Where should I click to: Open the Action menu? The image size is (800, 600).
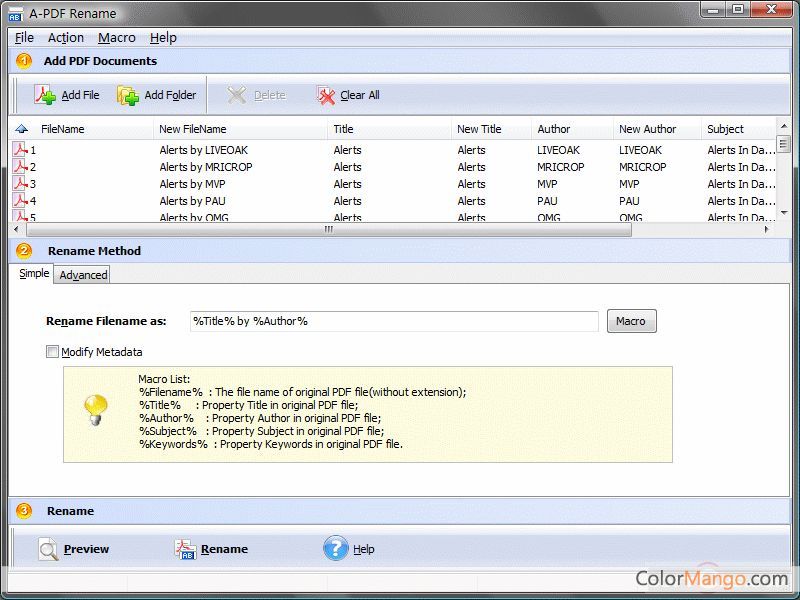(66, 38)
